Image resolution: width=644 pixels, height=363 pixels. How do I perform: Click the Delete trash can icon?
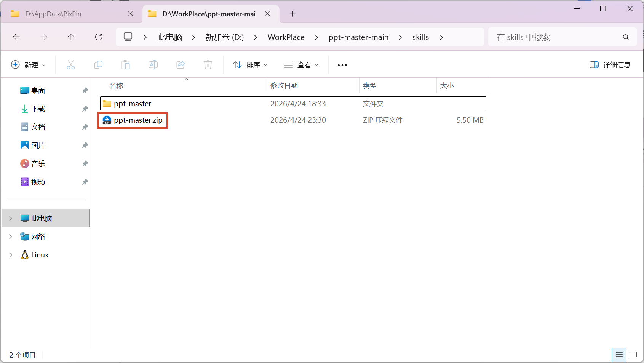pos(208,65)
